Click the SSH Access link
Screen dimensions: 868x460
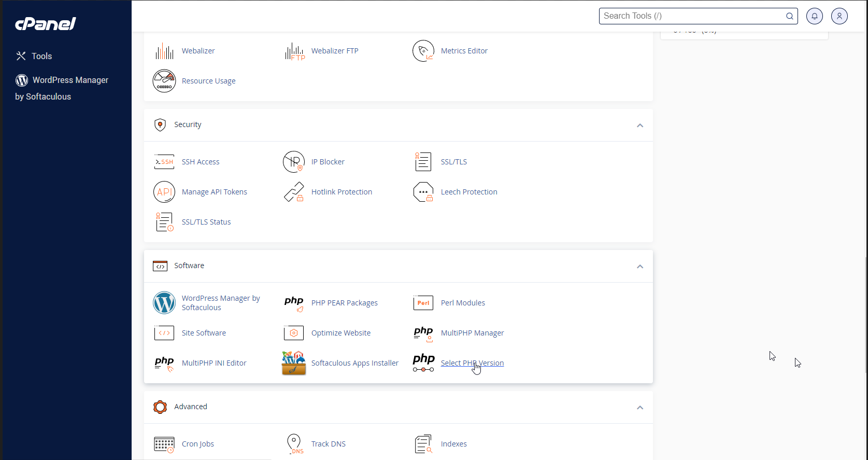(x=201, y=162)
